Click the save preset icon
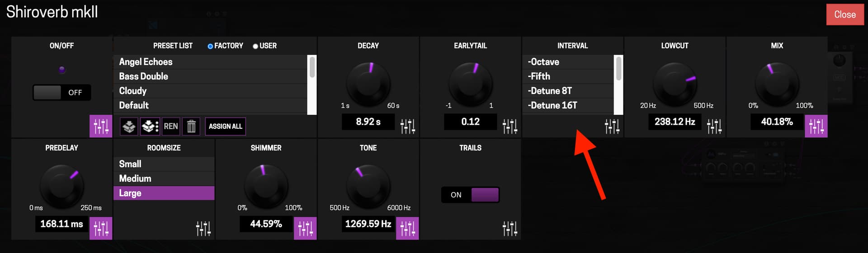868x253 pixels. [x=129, y=126]
